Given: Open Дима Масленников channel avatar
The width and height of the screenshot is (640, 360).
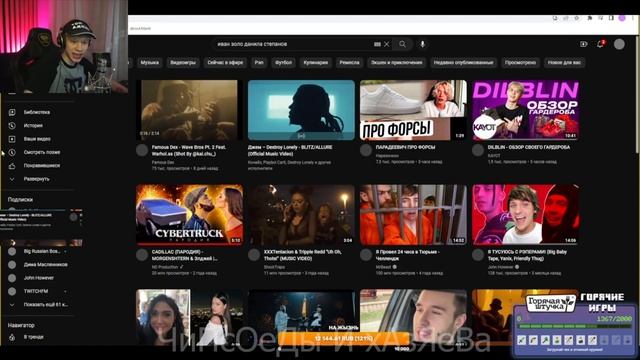Looking at the screenshot, I should (x=12, y=264).
